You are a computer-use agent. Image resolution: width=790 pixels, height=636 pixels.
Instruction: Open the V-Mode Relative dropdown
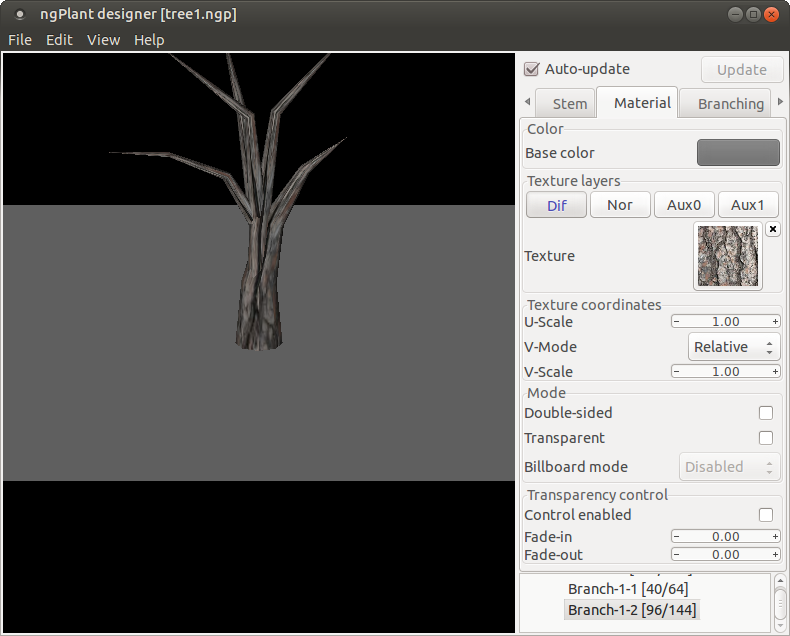[735, 347]
